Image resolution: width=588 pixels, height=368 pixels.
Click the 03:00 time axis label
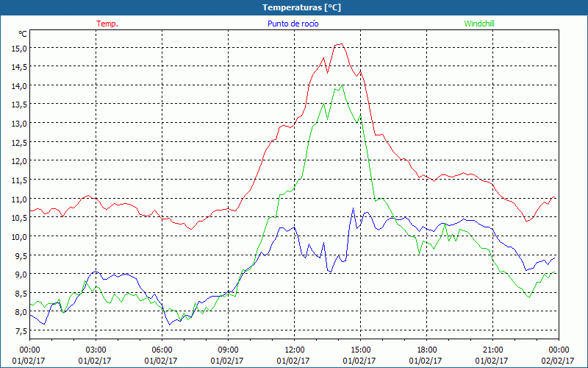96,350
